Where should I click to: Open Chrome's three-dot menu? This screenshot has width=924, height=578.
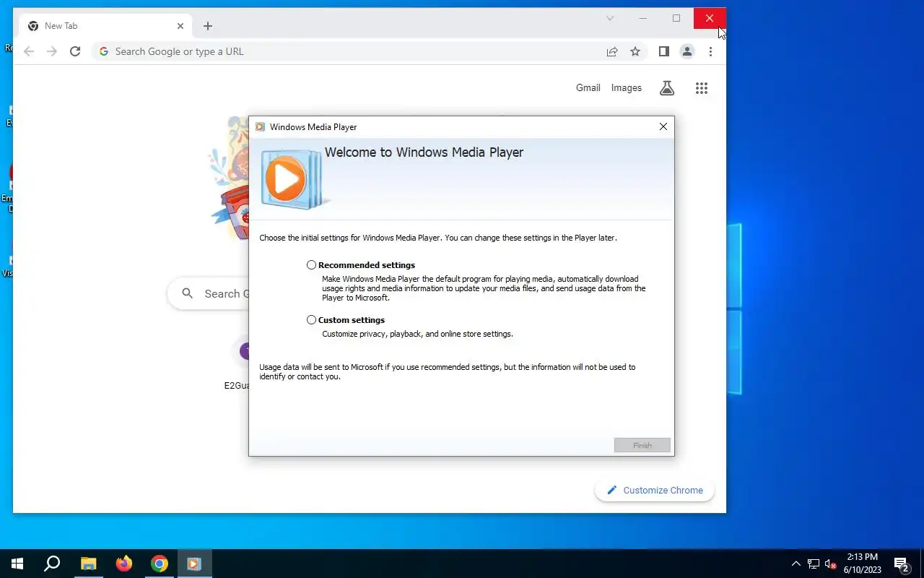710,51
